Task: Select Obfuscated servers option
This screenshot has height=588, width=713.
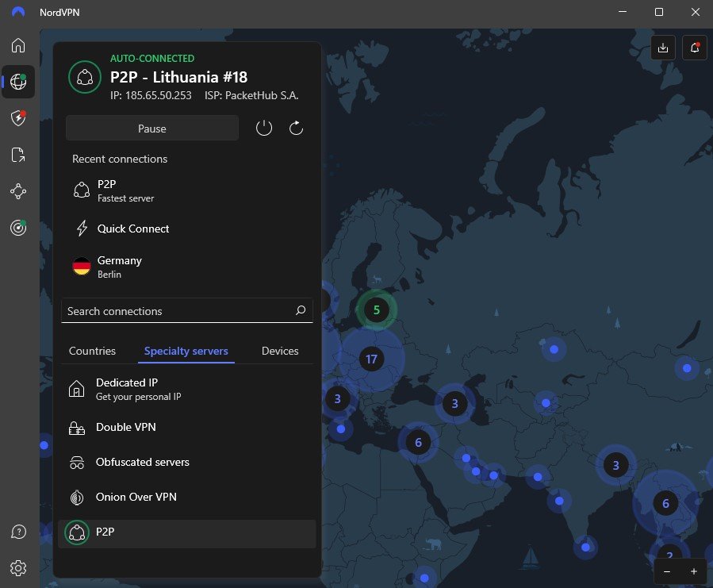Action: pyautogui.click(x=186, y=463)
